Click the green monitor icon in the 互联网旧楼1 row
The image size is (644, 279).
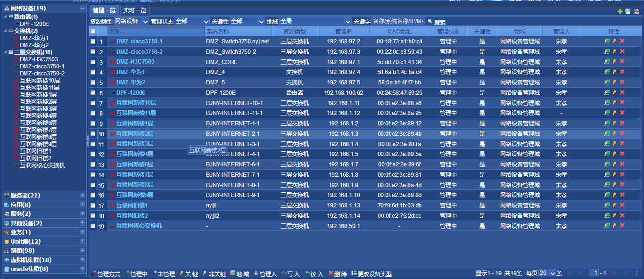(x=607, y=205)
